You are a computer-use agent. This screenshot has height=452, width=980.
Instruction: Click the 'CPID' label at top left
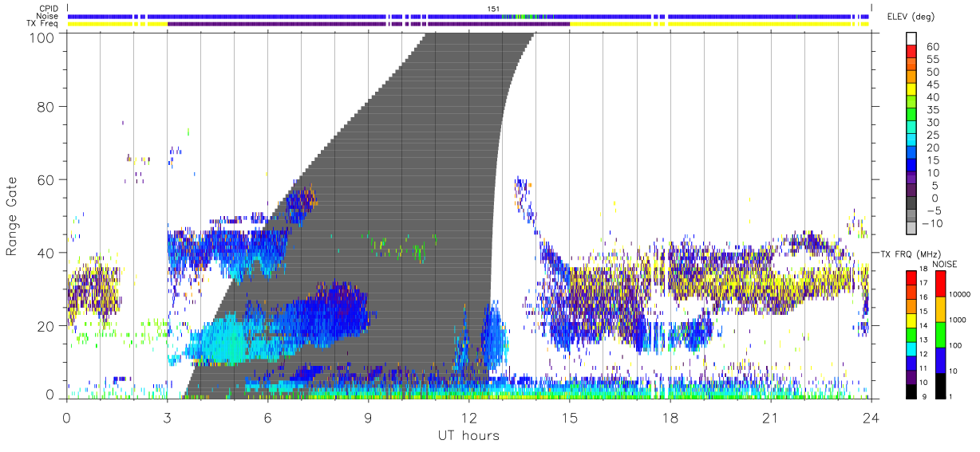click(x=49, y=9)
